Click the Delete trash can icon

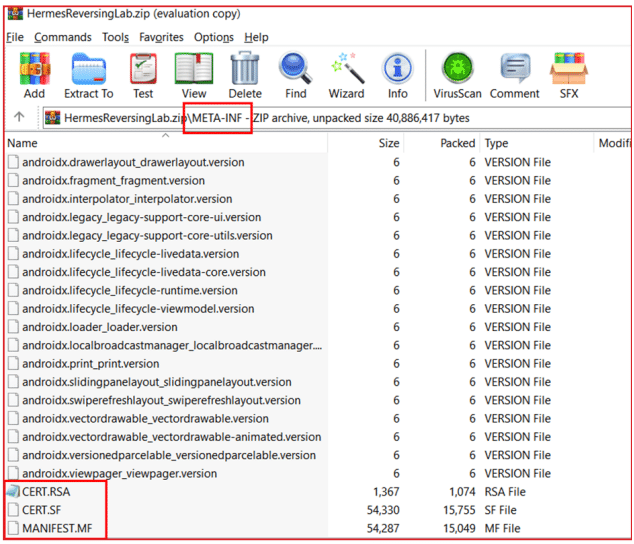tap(245, 68)
